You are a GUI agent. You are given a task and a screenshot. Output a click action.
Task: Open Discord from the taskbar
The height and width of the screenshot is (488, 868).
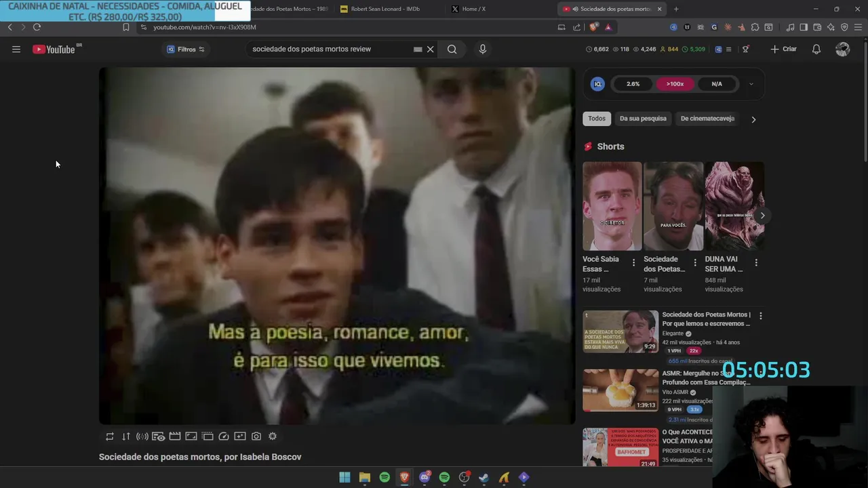click(x=425, y=477)
